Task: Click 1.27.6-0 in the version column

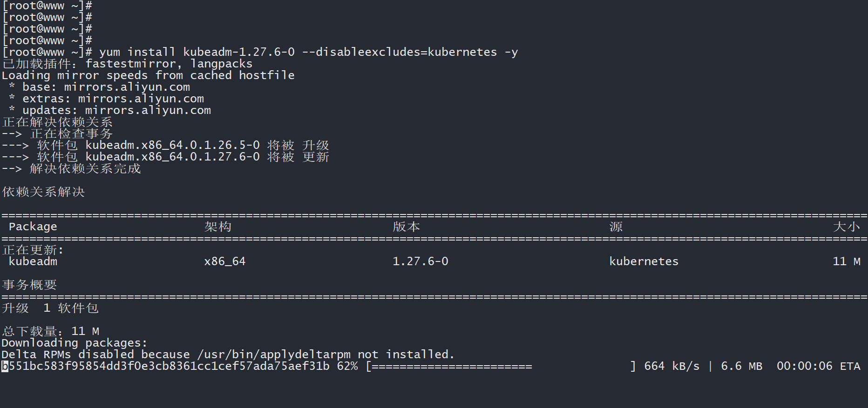Action: tap(420, 261)
